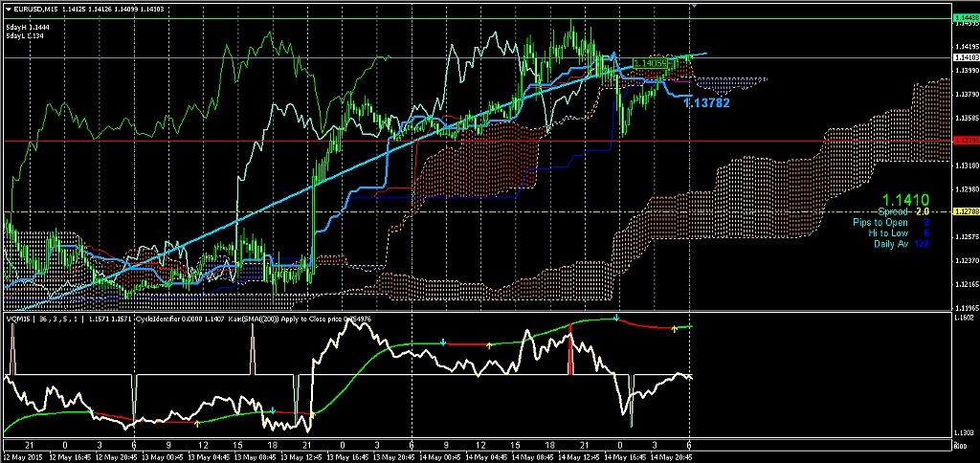Click the 13 May 16:45 time label
Screen dimensions: 980x463
point(348,456)
